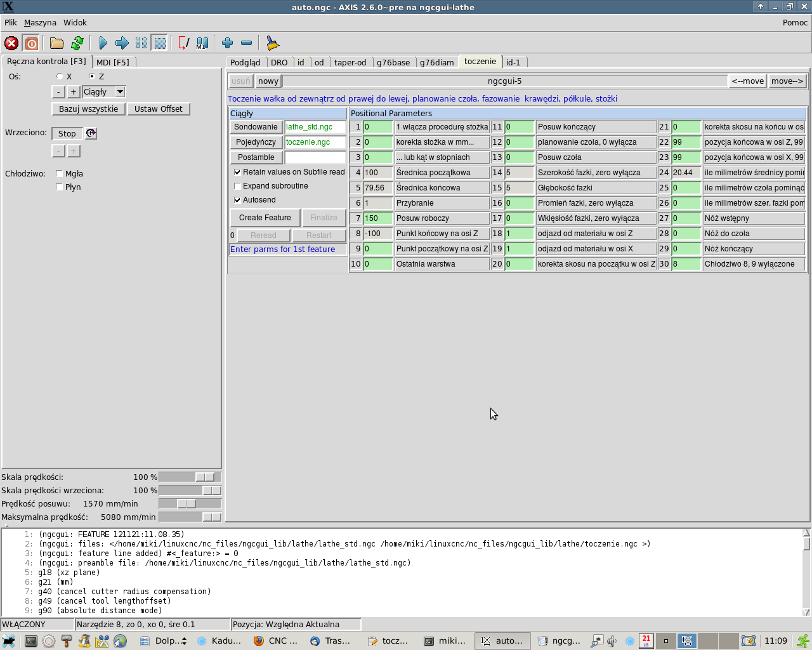Stop program execution
This screenshot has width=812, height=650.
tap(160, 43)
